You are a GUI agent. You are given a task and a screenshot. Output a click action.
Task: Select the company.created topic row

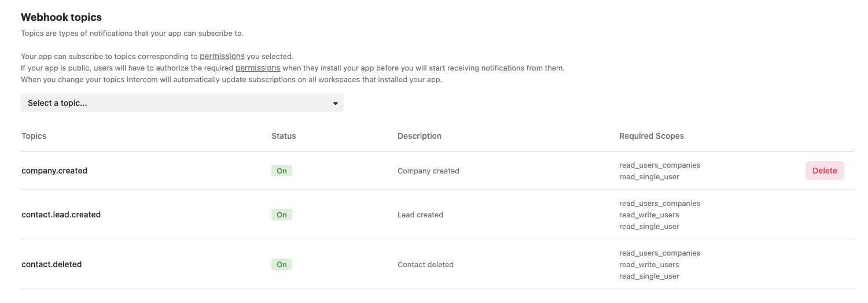point(54,171)
